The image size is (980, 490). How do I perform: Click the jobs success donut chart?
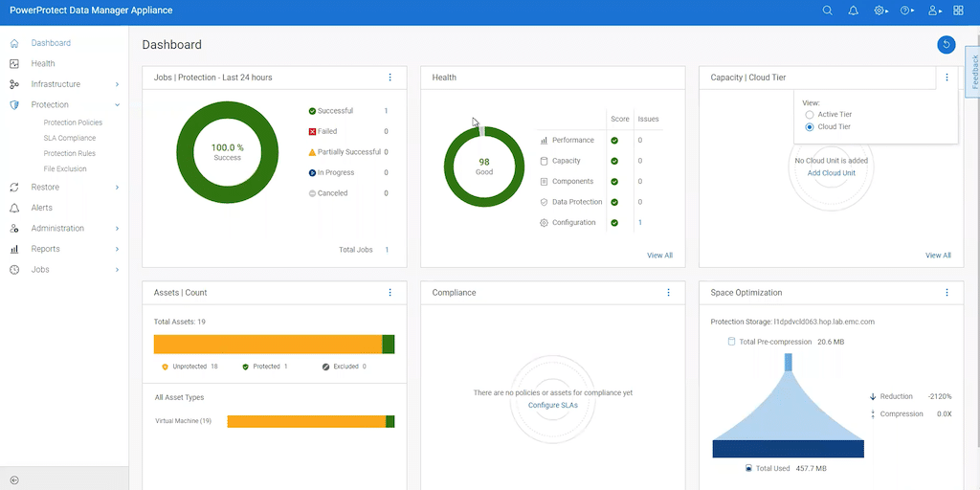coord(228,152)
